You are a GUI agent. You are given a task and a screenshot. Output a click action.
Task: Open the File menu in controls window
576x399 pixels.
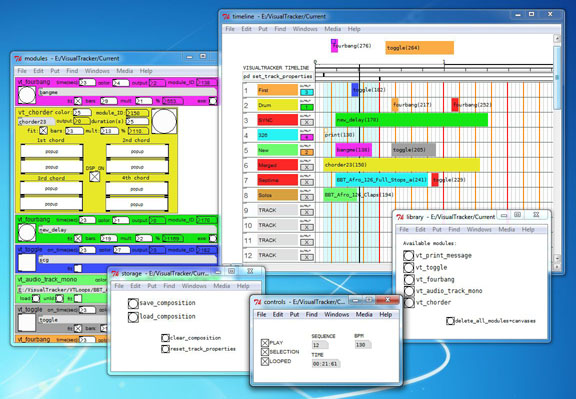(262, 314)
